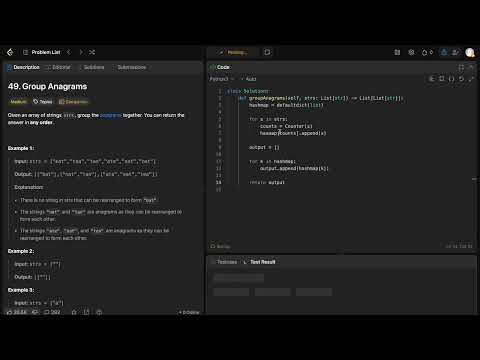Open the settings gear icon
The height and width of the screenshot is (360, 480).
(411, 52)
